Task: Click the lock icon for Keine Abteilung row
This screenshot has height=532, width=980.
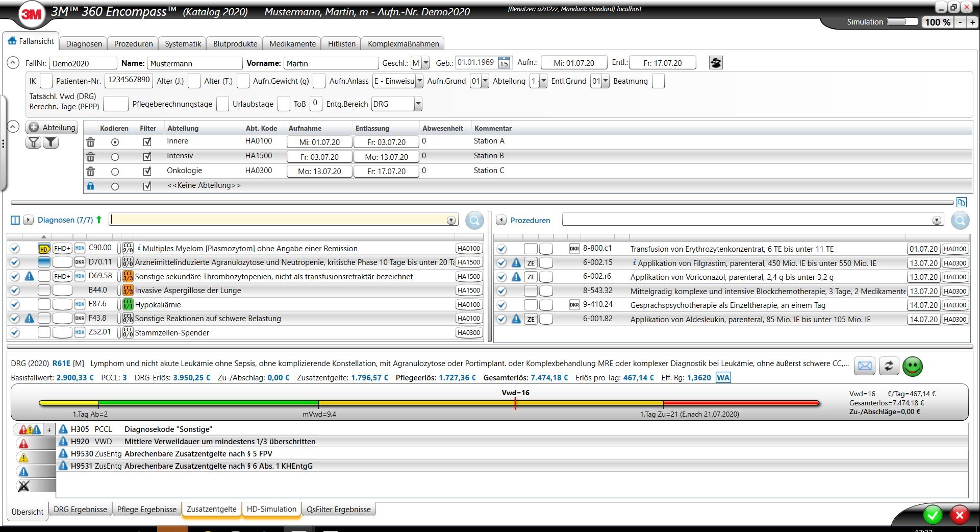Action: pos(90,186)
